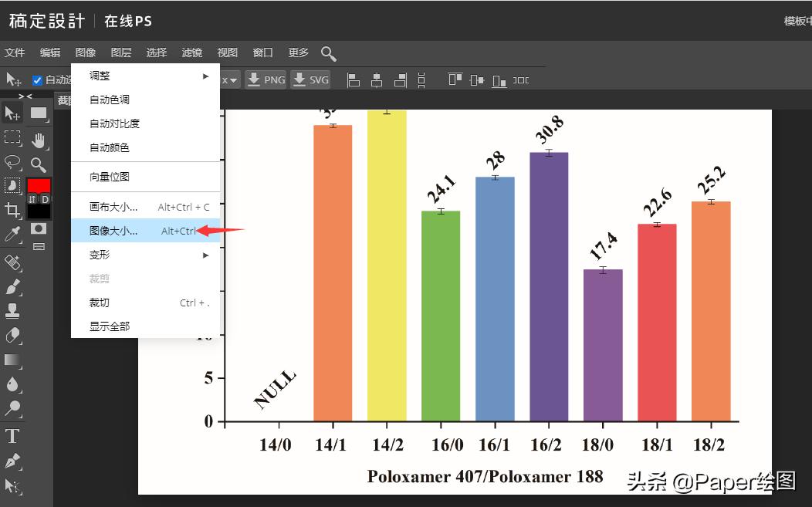Image resolution: width=812 pixels, height=507 pixels.
Task: Activate the Type text tool
Action: tap(12, 437)
